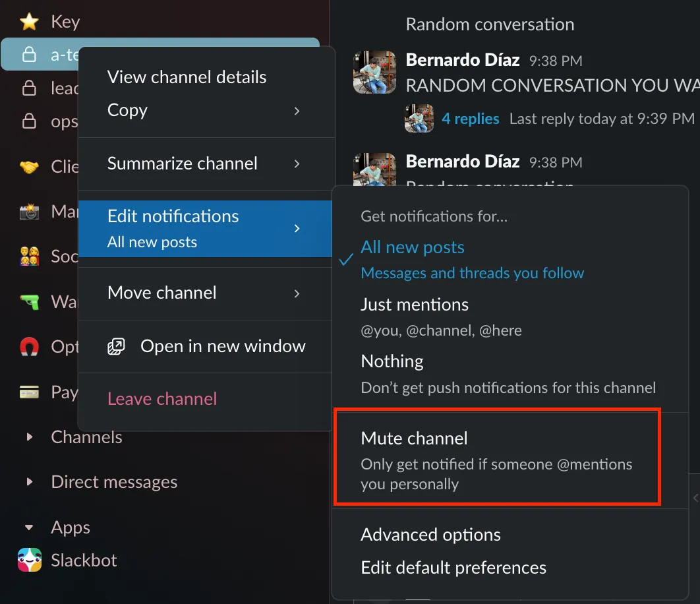Viewport: 700px width, 604px height.
Task: Click the Slackbot app icon
Action: [29, 560]
